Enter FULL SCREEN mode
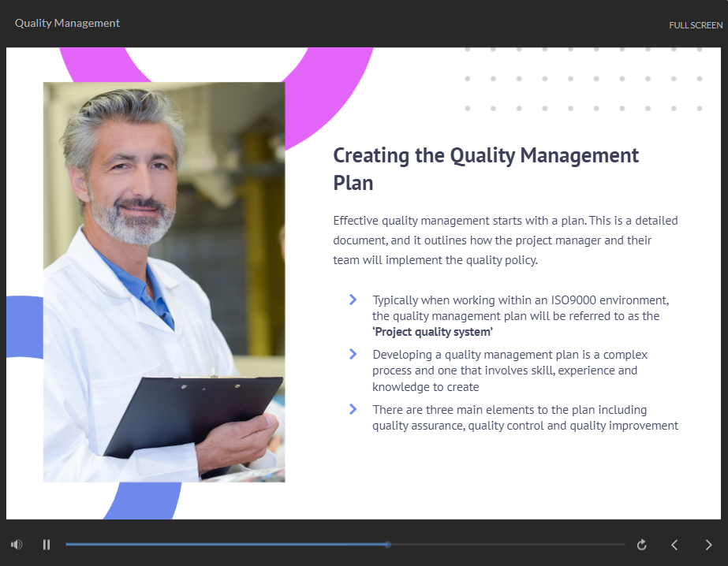This screenshot has width=728, height=566. click(x=695, y=25)
